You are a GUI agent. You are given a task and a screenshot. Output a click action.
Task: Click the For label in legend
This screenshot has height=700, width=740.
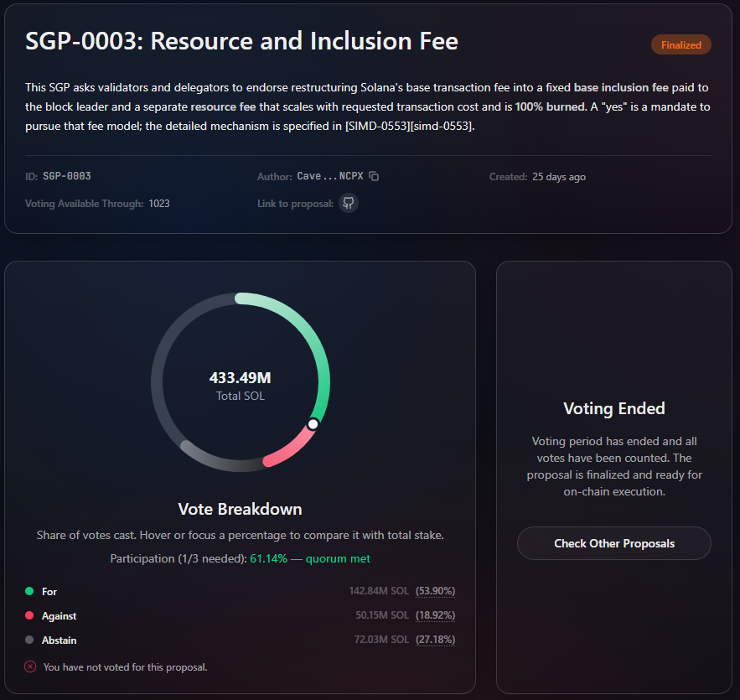point(49,591)
